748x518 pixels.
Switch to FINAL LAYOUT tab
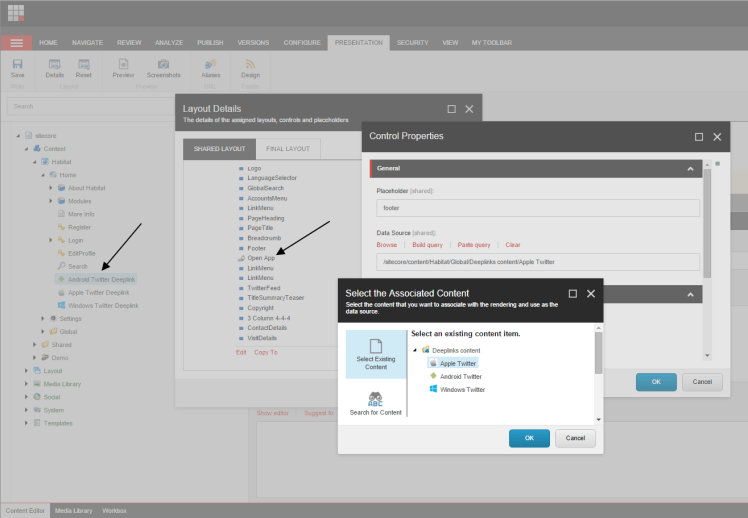pos(288,149)
